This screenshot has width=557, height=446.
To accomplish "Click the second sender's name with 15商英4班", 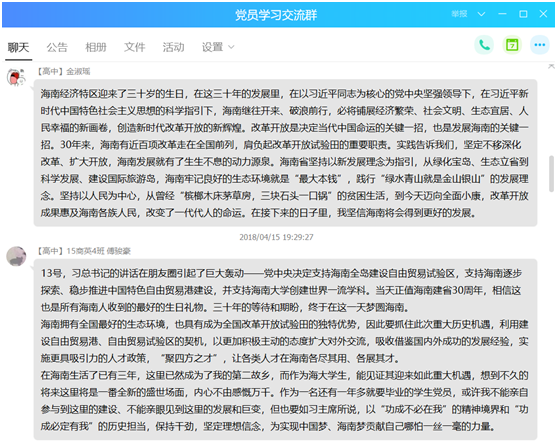I will 98,251.
